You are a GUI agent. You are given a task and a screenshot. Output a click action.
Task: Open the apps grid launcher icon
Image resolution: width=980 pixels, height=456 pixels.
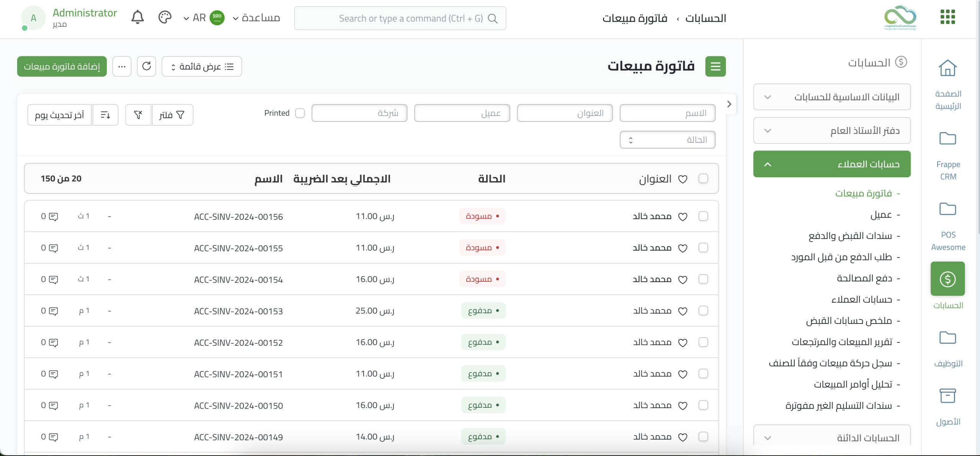(947, 17)
